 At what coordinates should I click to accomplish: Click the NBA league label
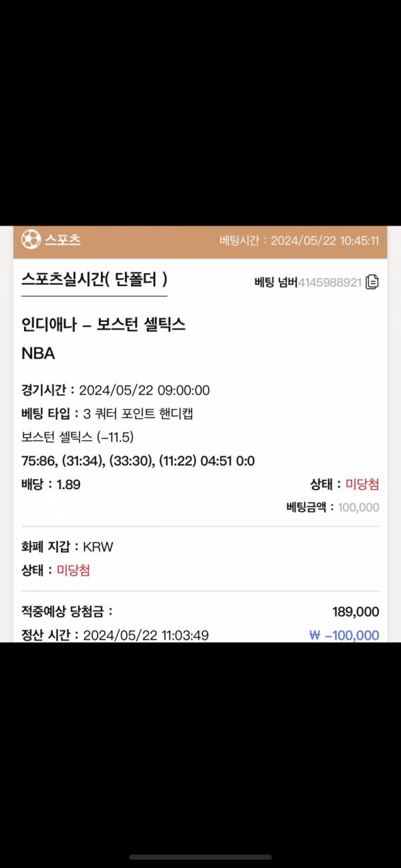coord(38,354)
